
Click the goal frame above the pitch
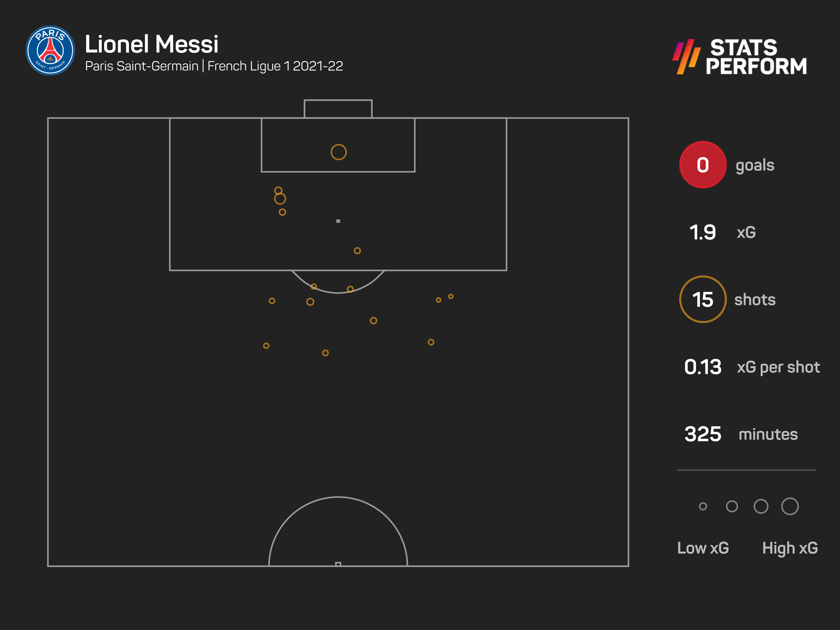[x=338, y=109]
